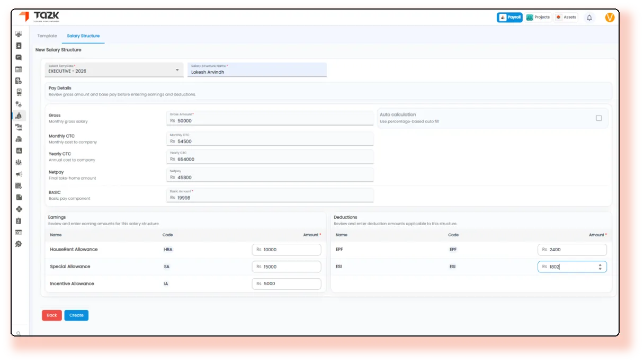Open the table settings sidebar icon

coord(19,185)
